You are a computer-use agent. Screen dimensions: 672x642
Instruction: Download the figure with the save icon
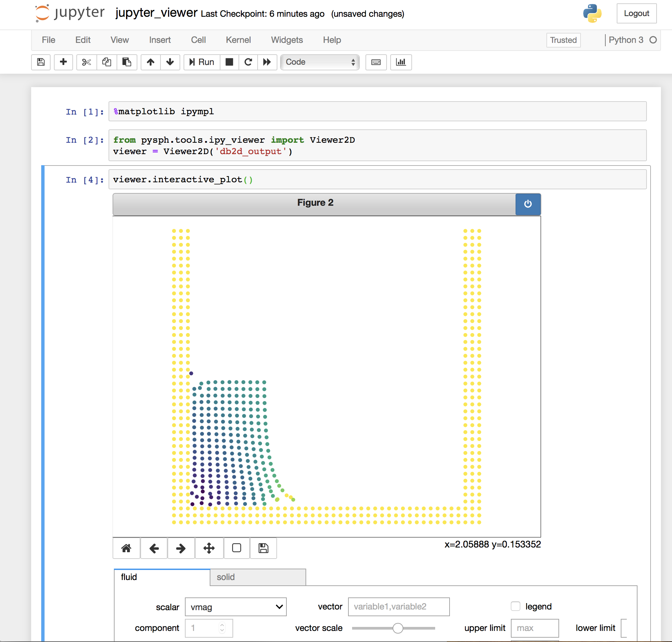(x=263, y=548)
